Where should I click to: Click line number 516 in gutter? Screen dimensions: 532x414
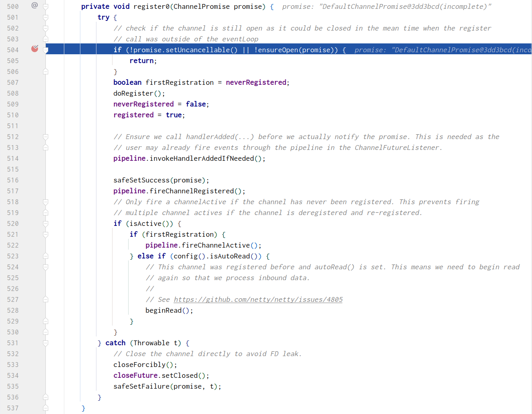(13, 180)
